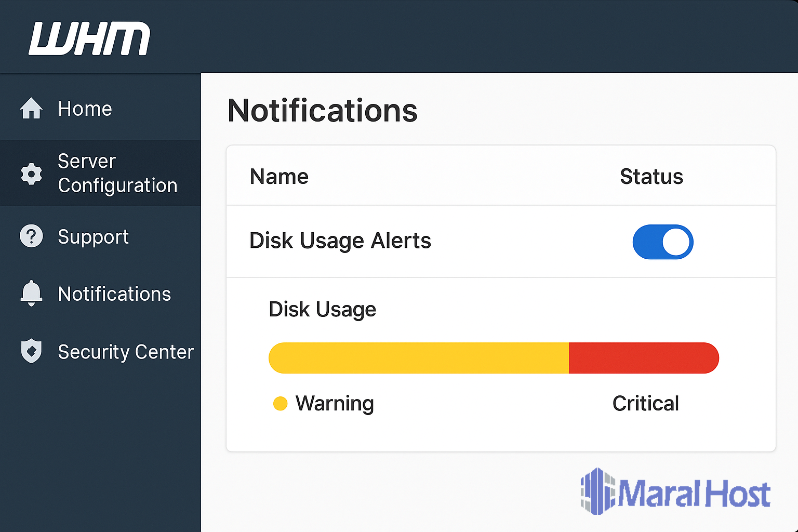Select Notifications in the sidebar

point(114,294)
